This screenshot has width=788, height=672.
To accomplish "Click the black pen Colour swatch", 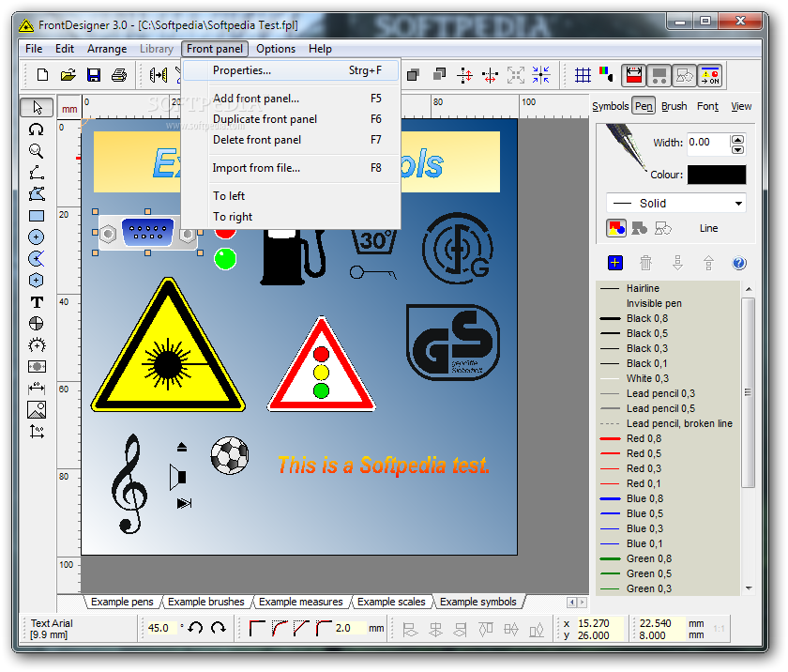I will click(x=716, y=175).
